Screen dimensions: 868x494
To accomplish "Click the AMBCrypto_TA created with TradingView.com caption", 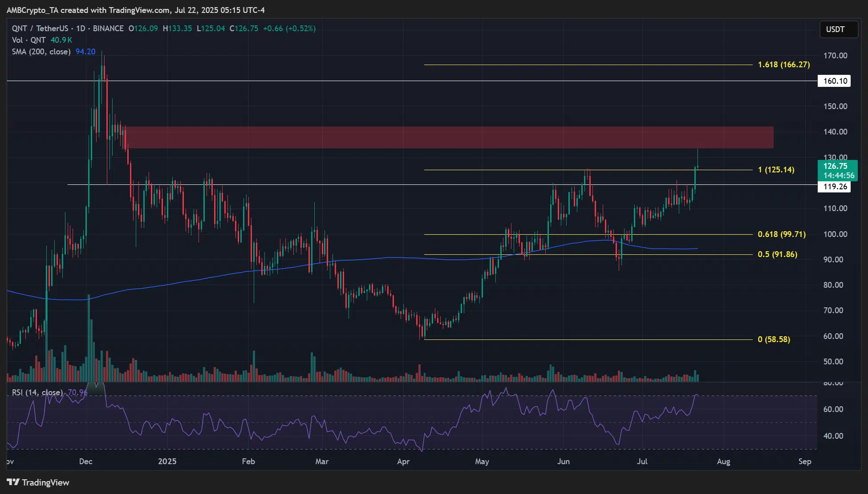I will 136,10.
